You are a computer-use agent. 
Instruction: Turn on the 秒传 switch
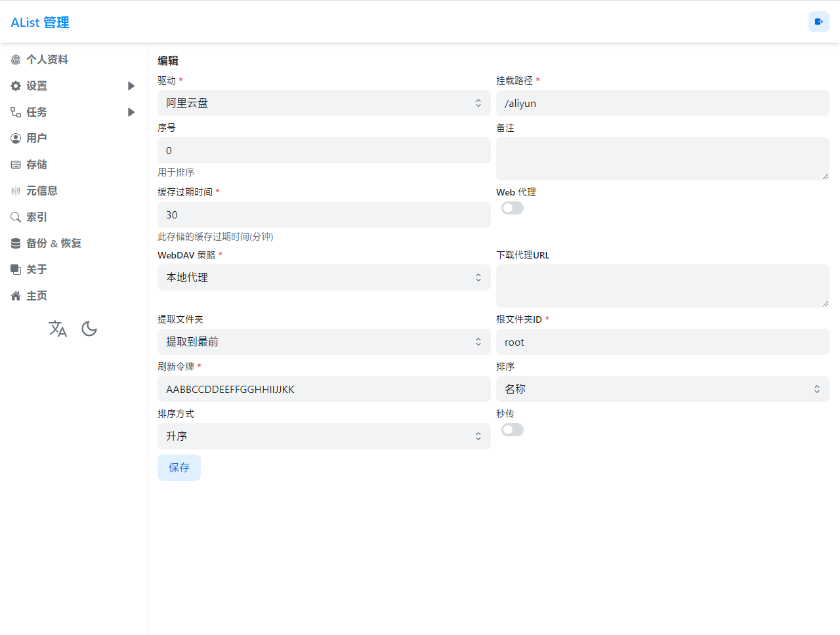[513, 430]
